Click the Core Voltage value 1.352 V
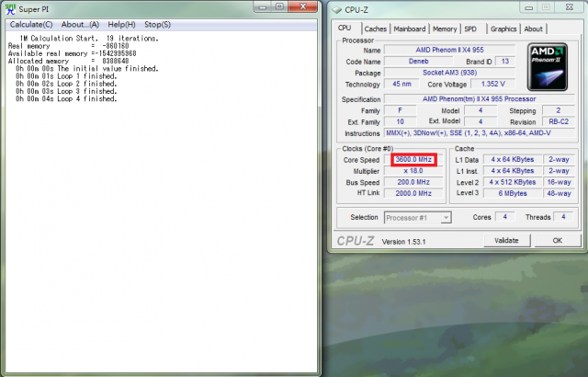Screen dimensions: 588x377 pos(492,84)
